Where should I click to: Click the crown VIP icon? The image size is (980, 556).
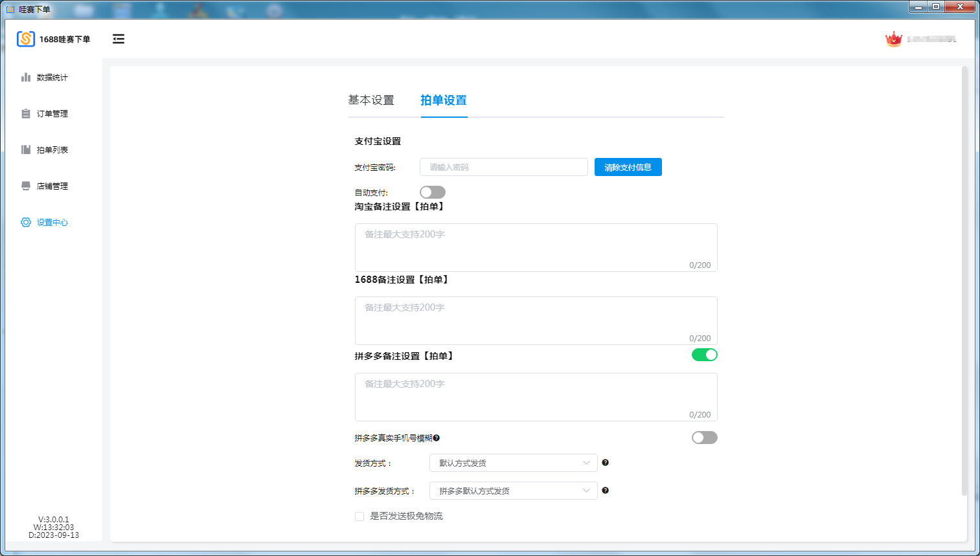tap(894, 39)
